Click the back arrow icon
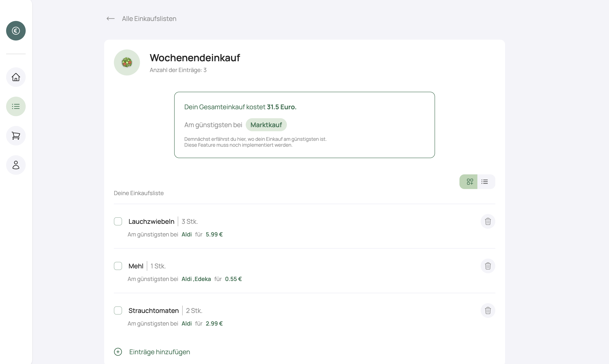This screenshot has height=364, width=609. 110,19
